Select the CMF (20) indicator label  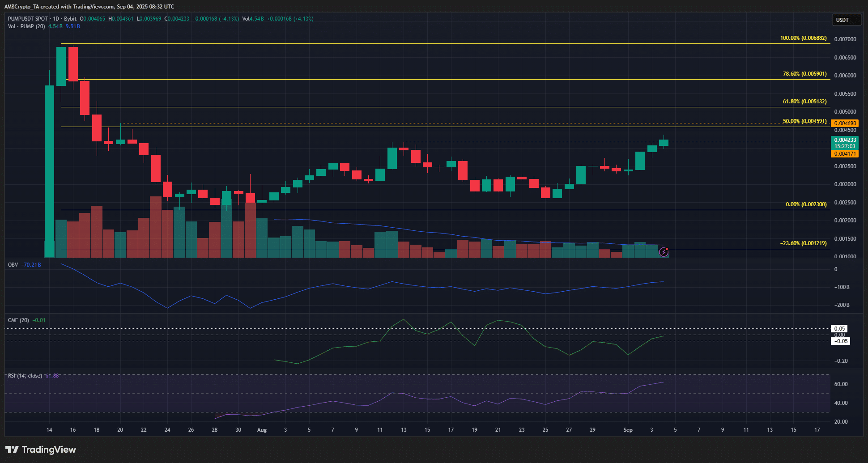click(x=18, y=320)
